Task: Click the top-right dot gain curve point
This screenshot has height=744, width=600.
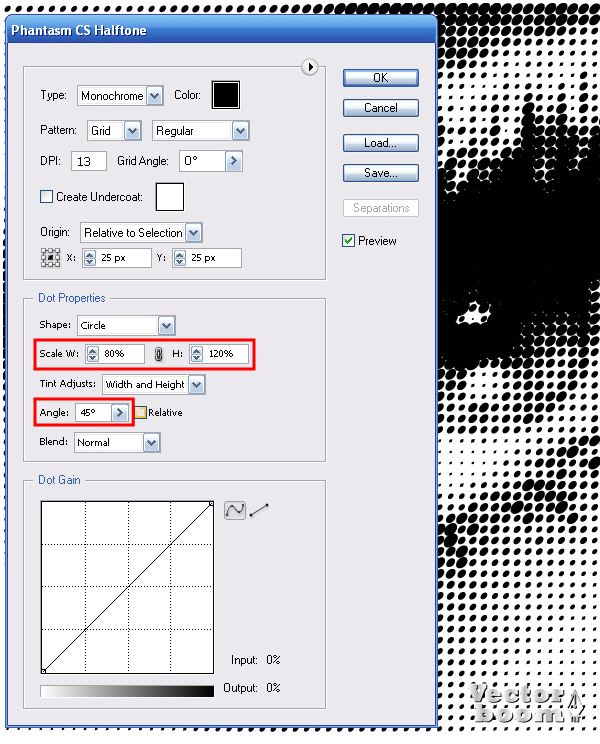Action: tap(211, 503)
